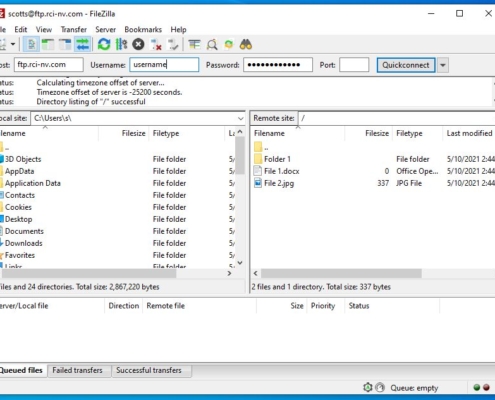The image size is (495, 400).
Task: Open the Edit menu
Action: click(21, 29)
